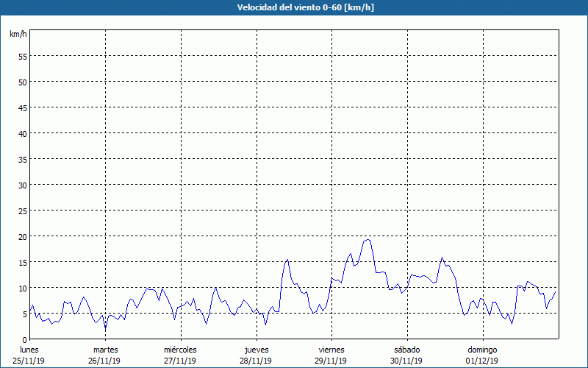Image resolution: width=588 pixels, height=368 pixels.
Task: Click the '01/12/19' date label
Action: click(x=482, y=361)
